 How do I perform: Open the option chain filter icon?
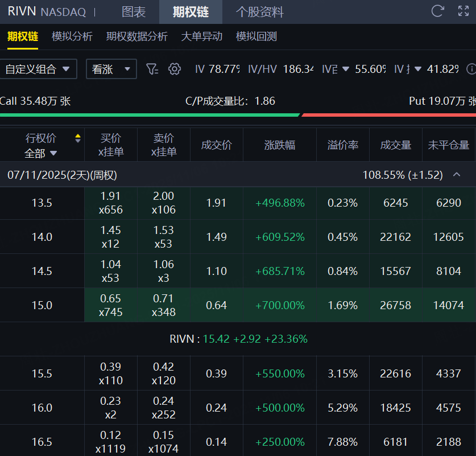152,69
